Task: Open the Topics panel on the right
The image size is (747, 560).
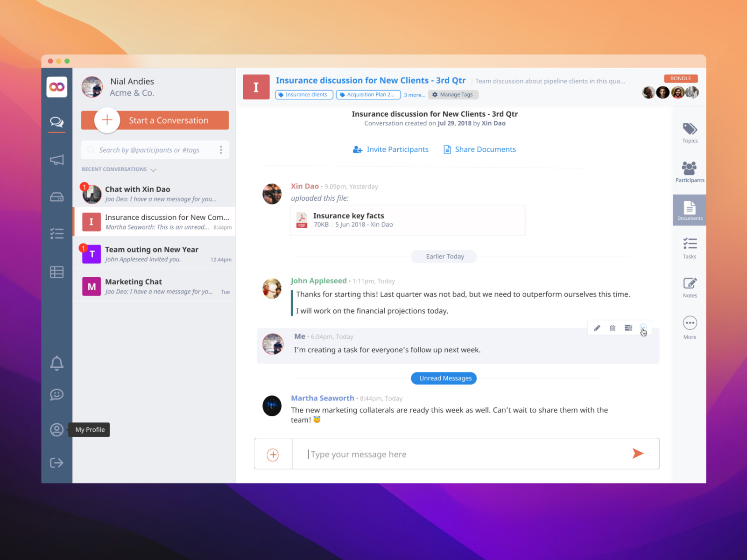Action: [x=690, y=133]
